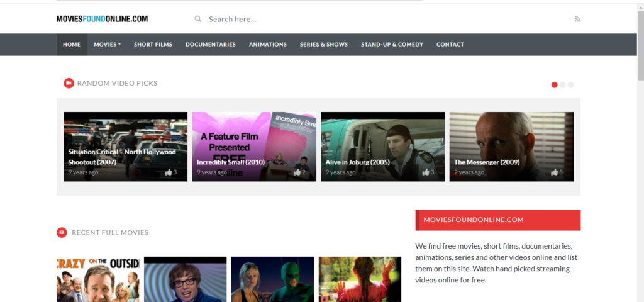The width and height of the screenshot is (644, 302).
Task: Click thumbs-up icon on Situation Critical video
Action: [x=168, y=172]
